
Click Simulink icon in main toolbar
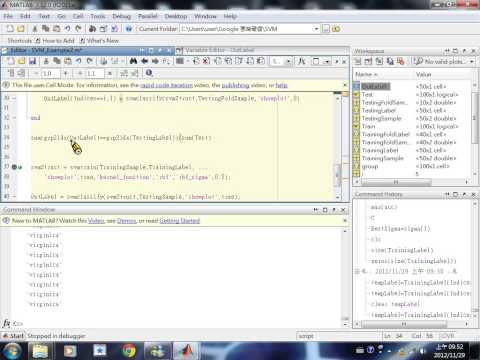pos(92,29)
